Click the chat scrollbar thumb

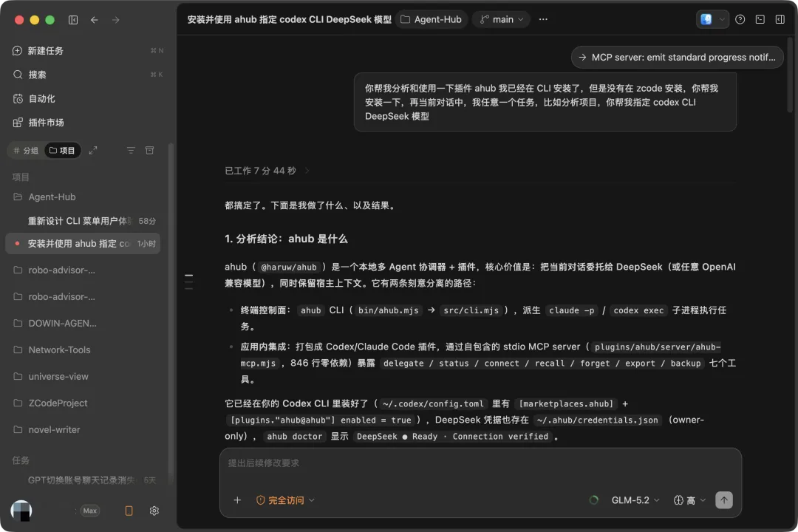pos(790,75)
